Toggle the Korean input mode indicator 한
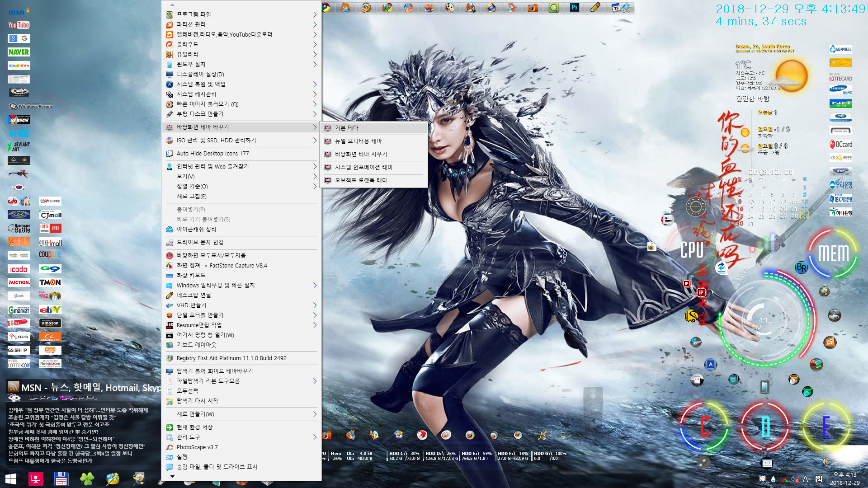The image size is (868, 488). [x=819, y=479]
